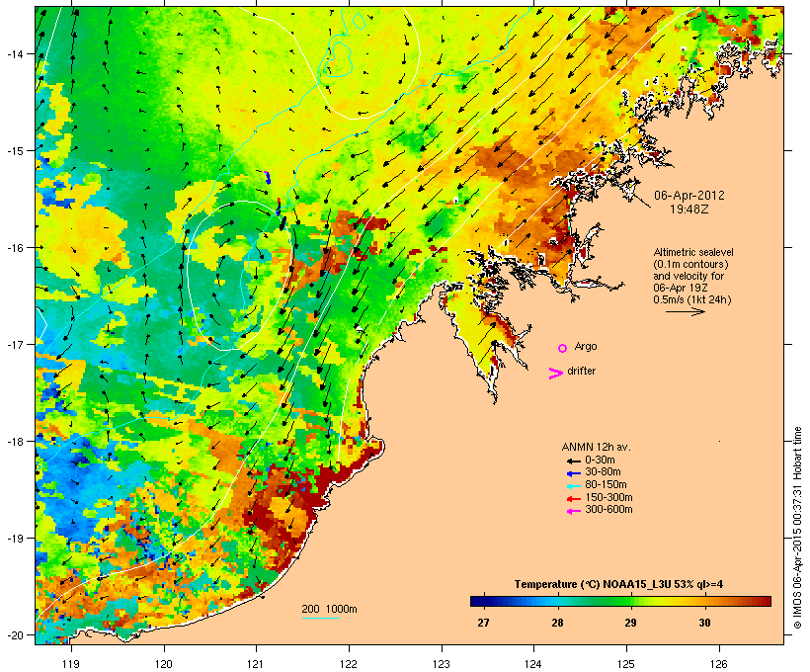810x672 pixels.
Task: Click the '-20' latitude axis label
Action: pyautogui.click(x=14, y=635)
